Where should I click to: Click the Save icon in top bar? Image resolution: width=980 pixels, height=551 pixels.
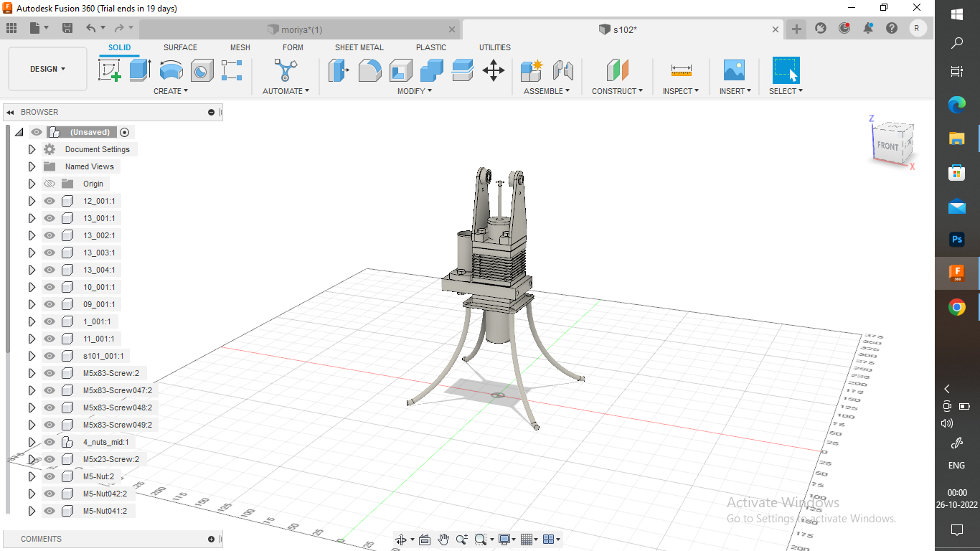(67, 28)
